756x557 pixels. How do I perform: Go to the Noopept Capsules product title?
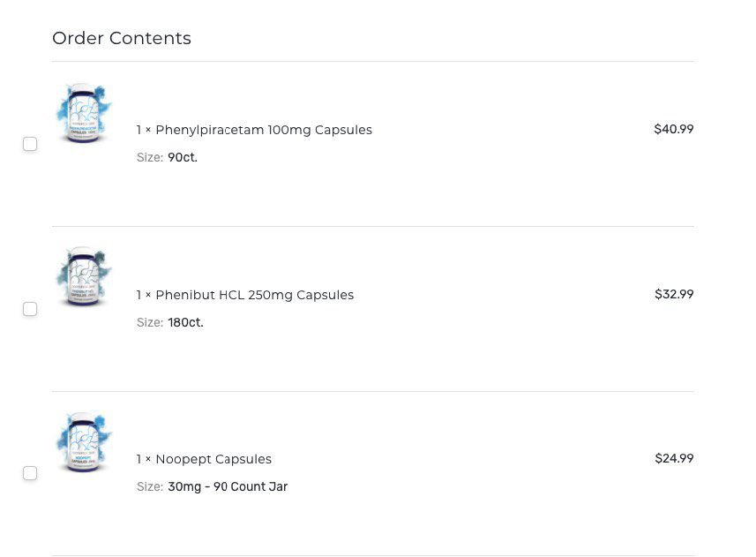pos(213,459)
